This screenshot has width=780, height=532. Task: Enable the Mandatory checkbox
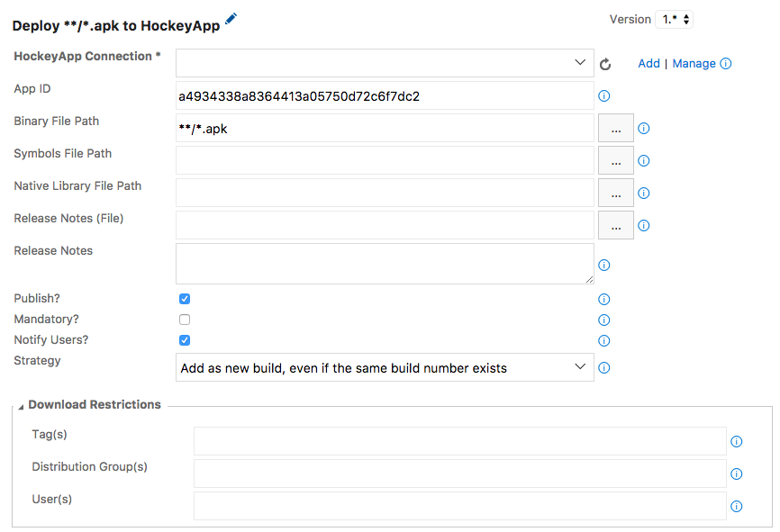pos(185,320)
